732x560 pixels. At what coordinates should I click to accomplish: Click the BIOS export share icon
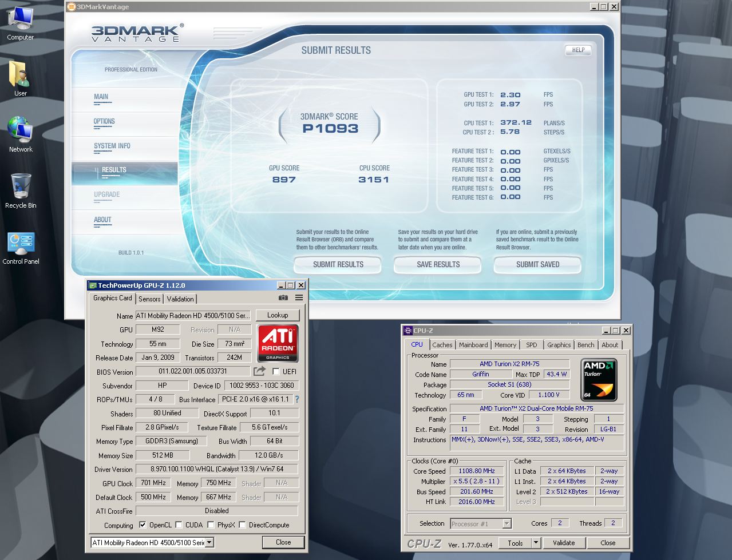(x=259, y=371)
